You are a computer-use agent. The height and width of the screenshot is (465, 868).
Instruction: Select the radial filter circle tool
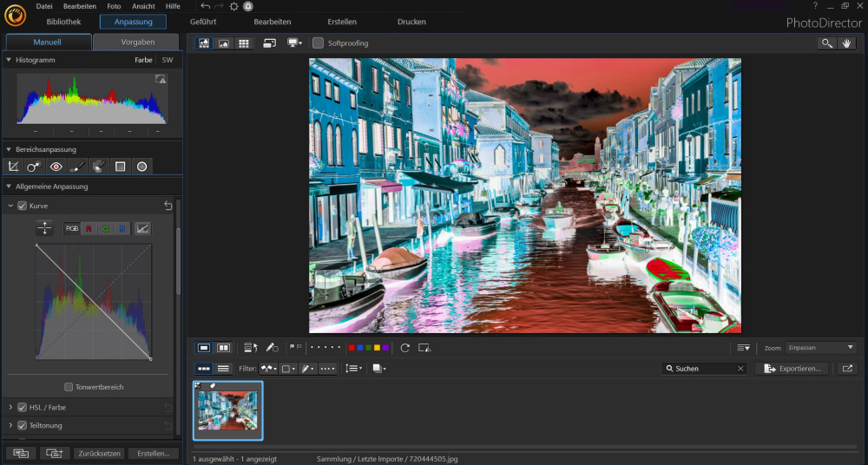click(141, 166)
